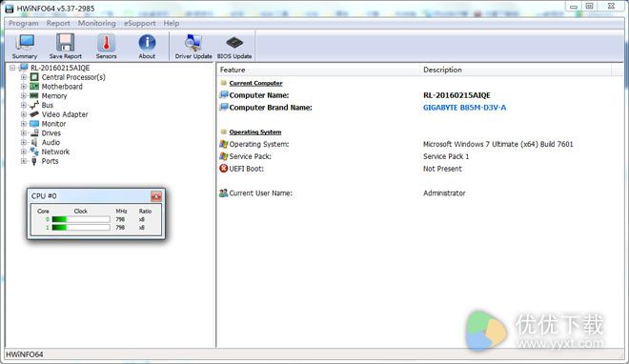Open the GIGABYTE B85M-D3V-A link
The width and height of the screenshot is (629, 364).
pos(464,108)
